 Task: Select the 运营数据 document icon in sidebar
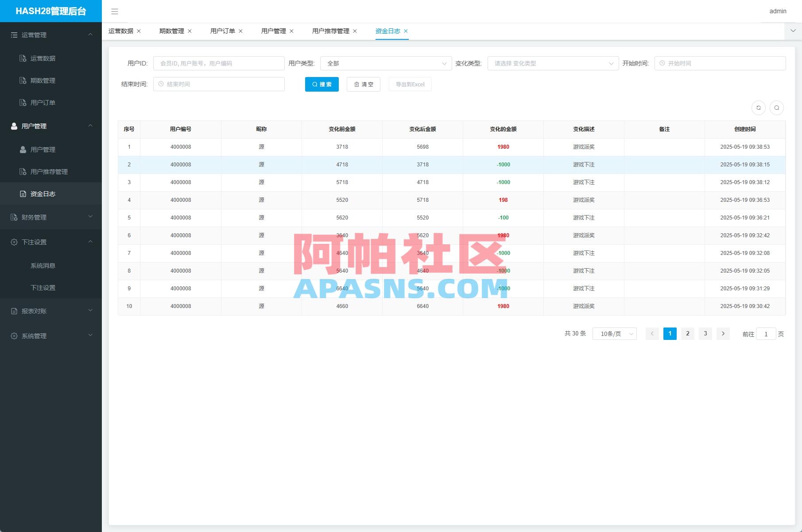22,58
